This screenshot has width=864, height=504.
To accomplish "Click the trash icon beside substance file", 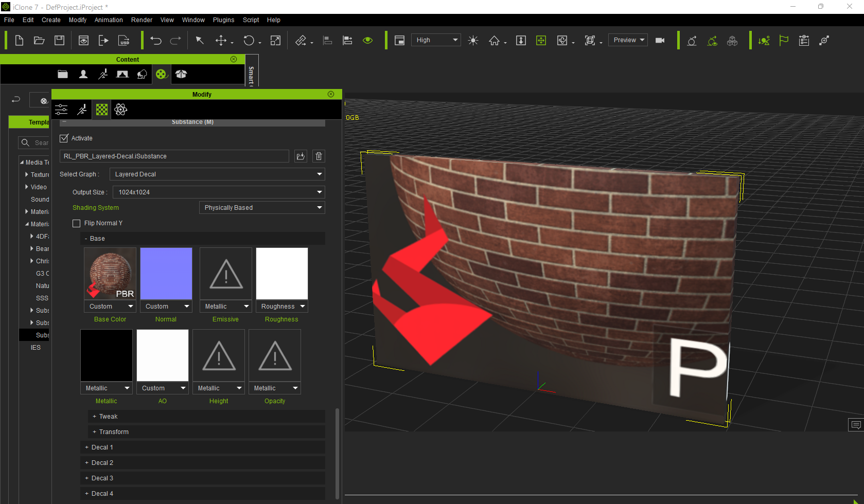I will coord(319,156).
